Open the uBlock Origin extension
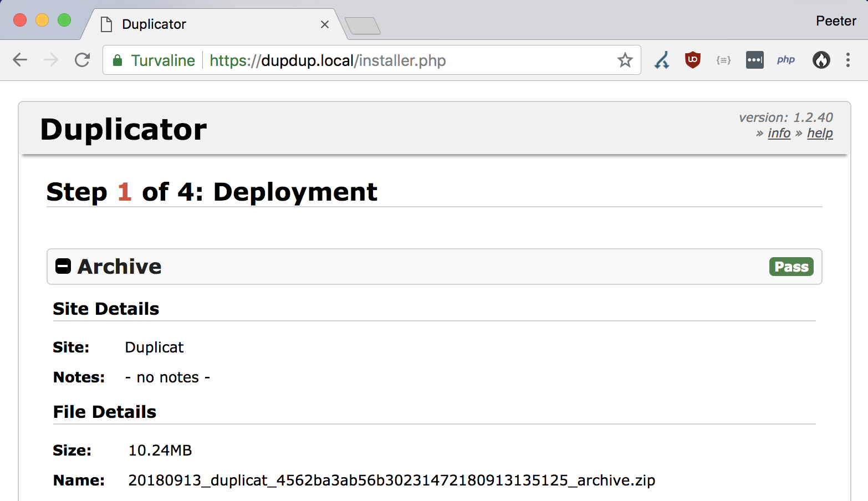The height and width of the screenshot is (501, 868). click(692, 60)
